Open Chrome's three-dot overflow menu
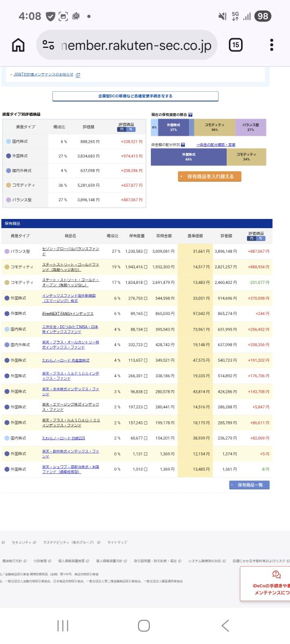The image size is (290, 644). click(x=272, y=45)
